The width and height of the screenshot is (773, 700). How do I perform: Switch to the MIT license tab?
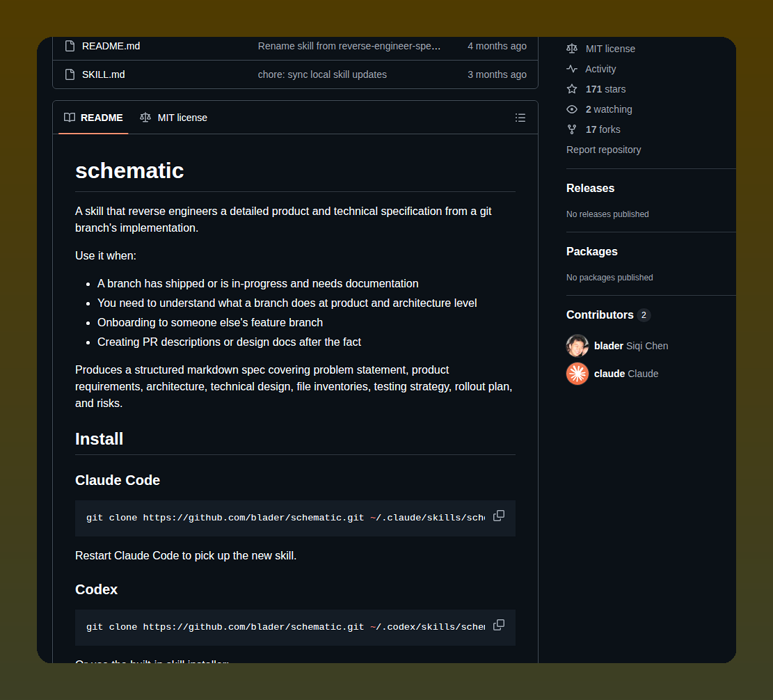[173, 118]
